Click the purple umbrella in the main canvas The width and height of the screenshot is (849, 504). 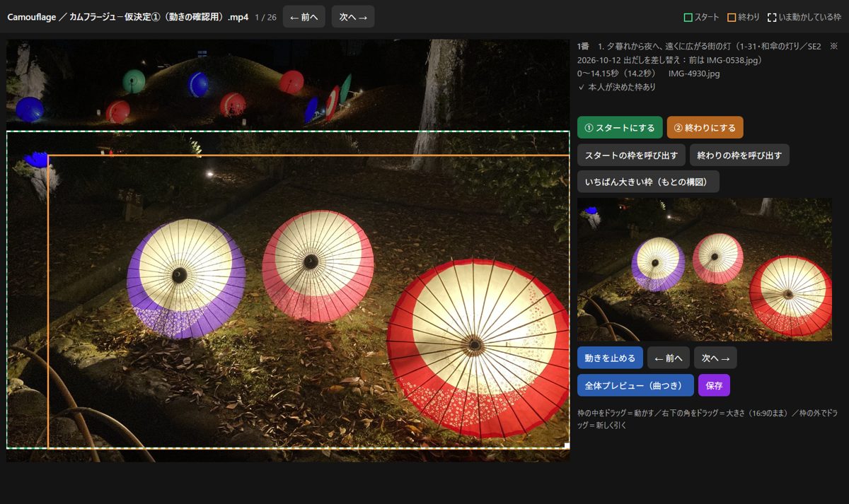click(x=185, y=278)
